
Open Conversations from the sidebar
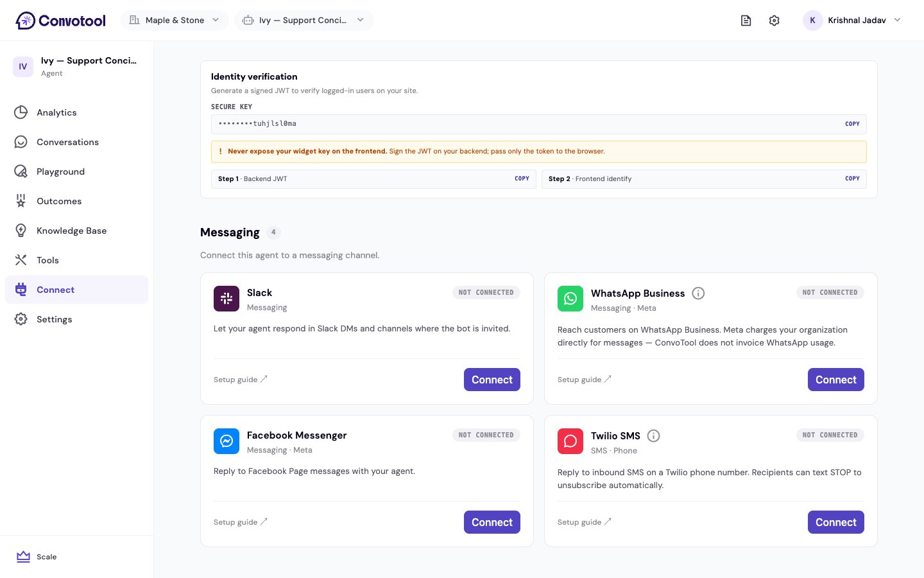pyautogui.click(x=76, y=142)
